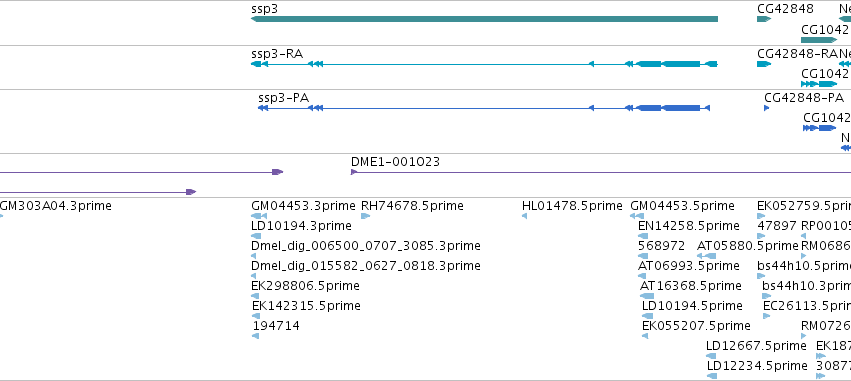
Task: Click the CG42848 gene arrow
Action: tap(764, 19)
